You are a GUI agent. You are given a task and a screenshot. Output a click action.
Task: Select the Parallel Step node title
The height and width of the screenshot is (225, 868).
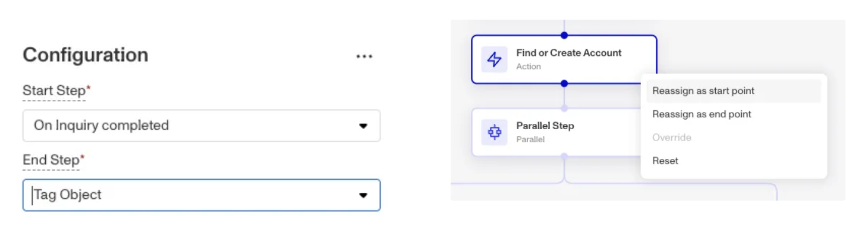(545, 126)
